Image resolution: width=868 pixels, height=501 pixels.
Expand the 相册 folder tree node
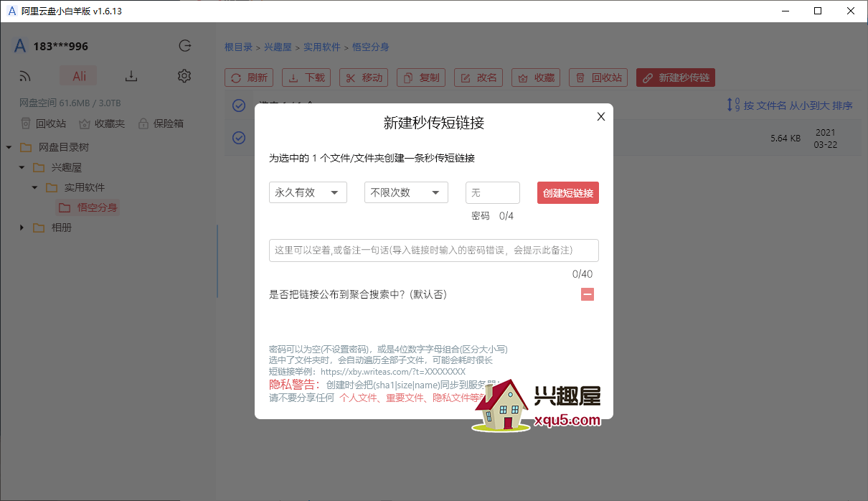(x=22, y=228)
